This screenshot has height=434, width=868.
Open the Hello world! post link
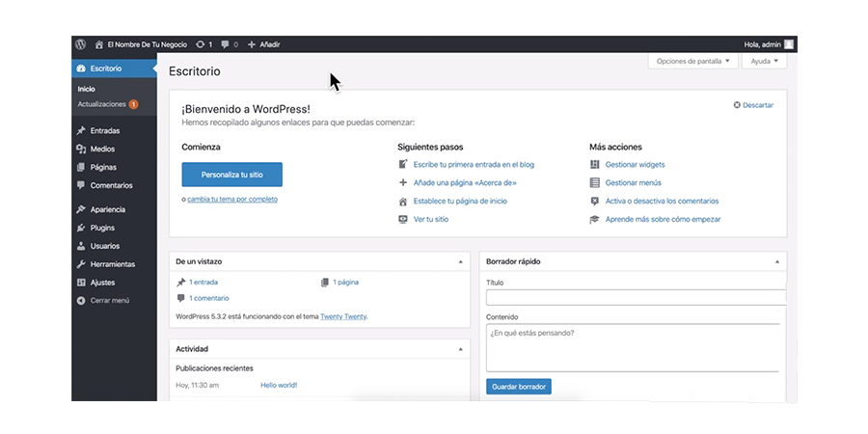pyautogui.click(x=279, y=385)
